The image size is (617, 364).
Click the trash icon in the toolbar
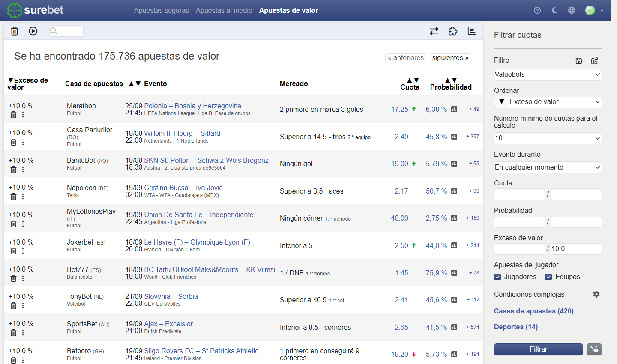click(15, 31)
